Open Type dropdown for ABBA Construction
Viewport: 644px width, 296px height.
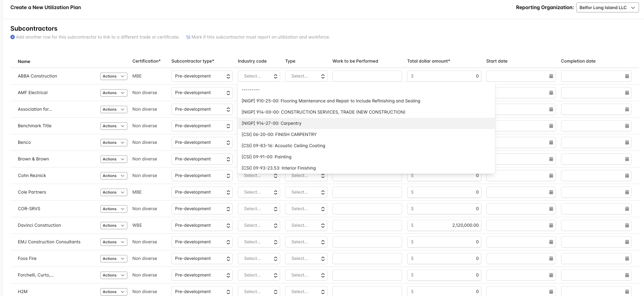tap(306, 76)
